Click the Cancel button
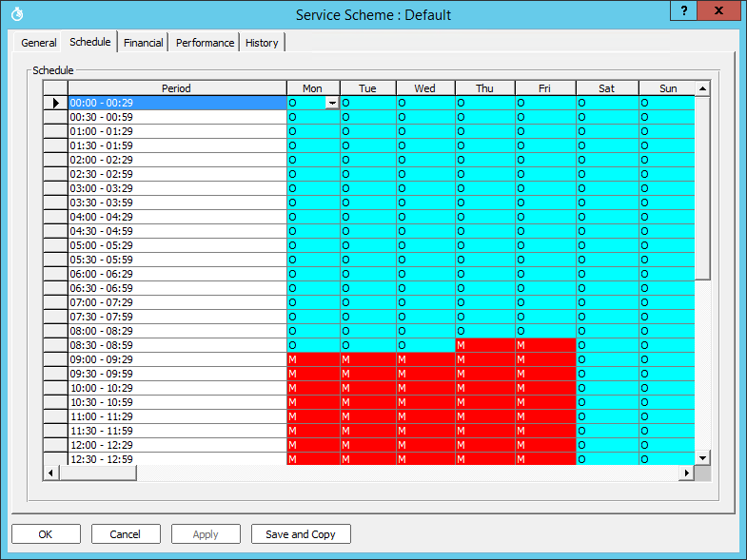Screen dimensions: 747x560 click(126, 534)
